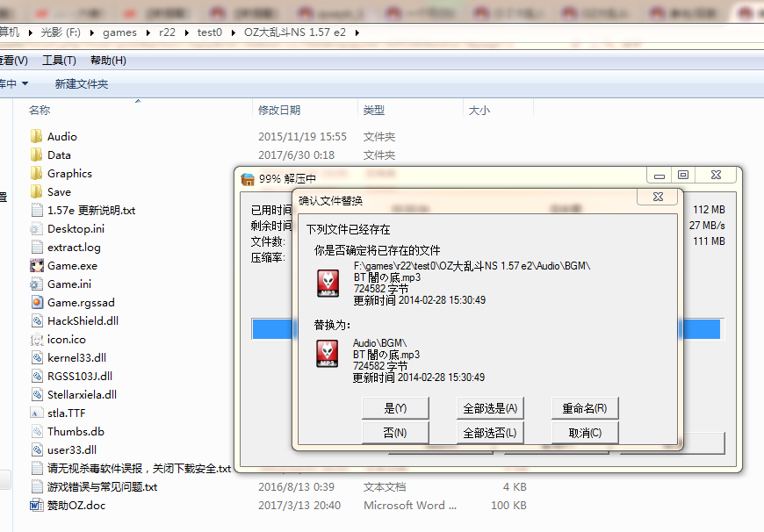Click the extraction window's title bar app icon

[248, 179]
